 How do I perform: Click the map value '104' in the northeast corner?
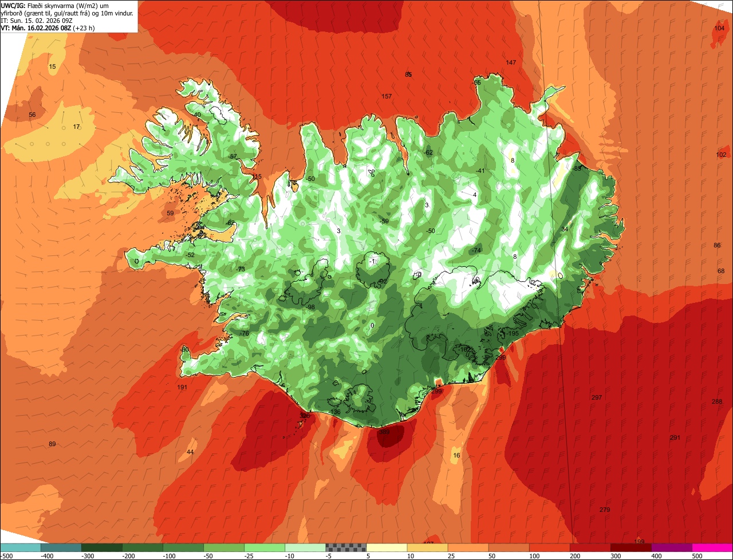pos(720,28)
